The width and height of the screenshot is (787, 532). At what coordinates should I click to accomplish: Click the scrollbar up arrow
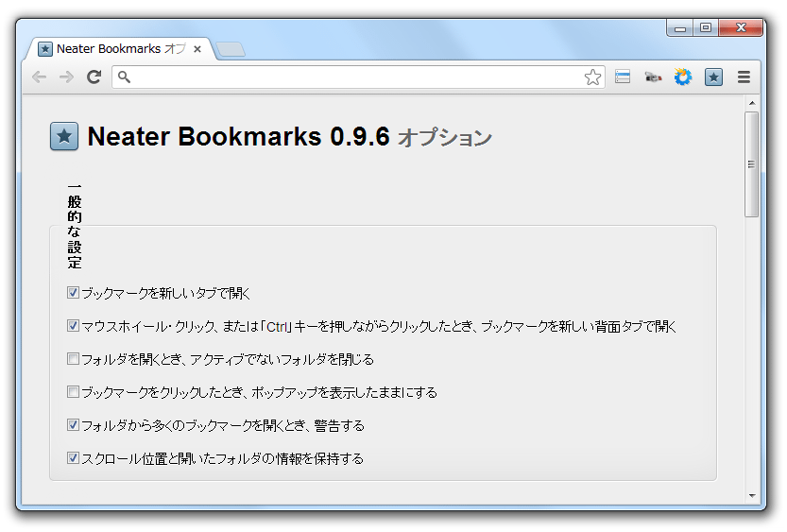tap(751, 103)
